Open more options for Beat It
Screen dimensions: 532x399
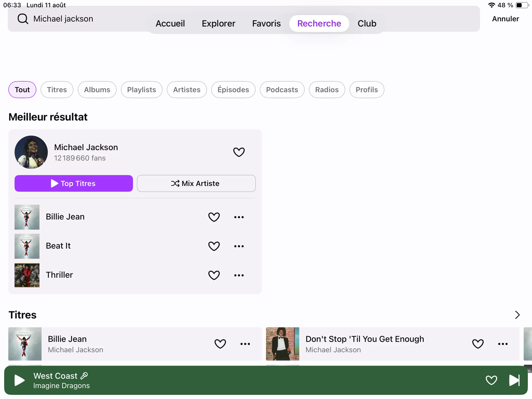pyautogui.click(x=239, y=246)
